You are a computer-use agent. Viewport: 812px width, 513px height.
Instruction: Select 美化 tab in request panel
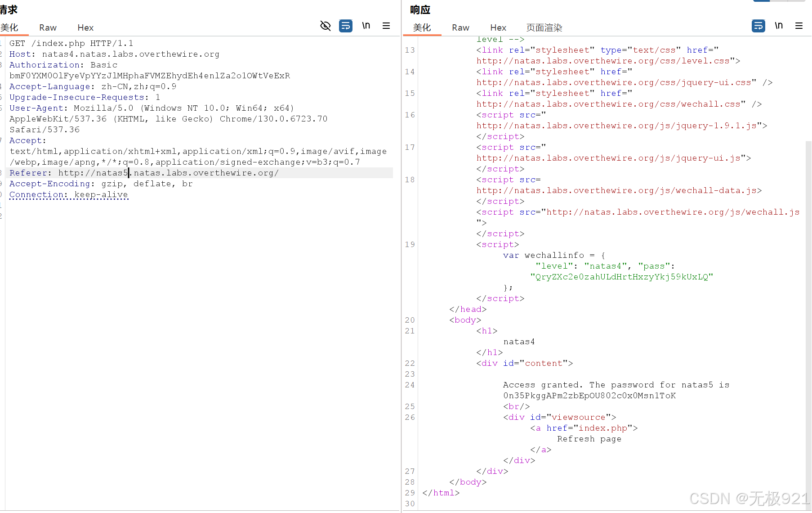[10, 28]
